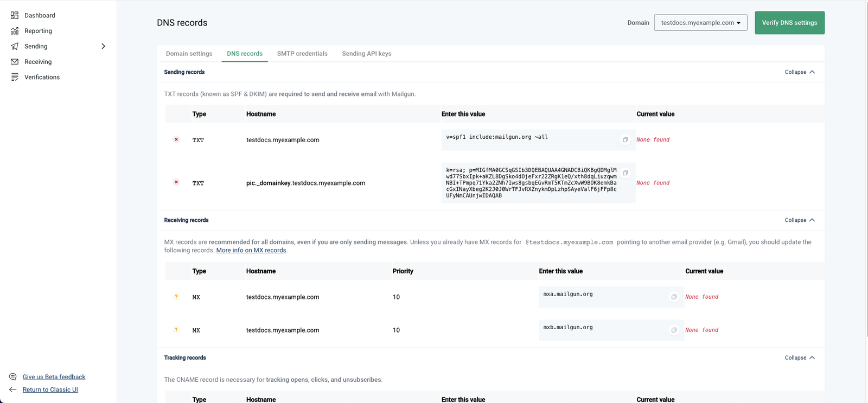Copy the mxa.mailgun.org MX value
The image size is (868, 403).
pos(674,297)
